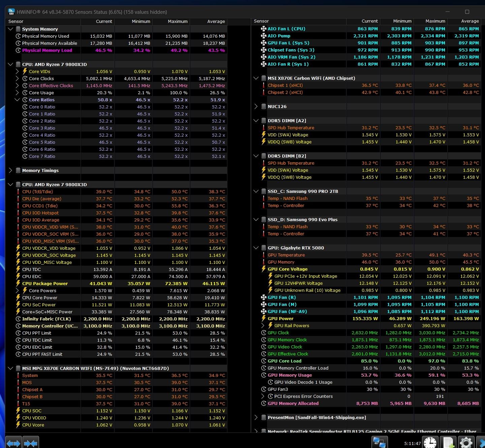Click the thermometer icon beside GPU Temperature
The width and height of the screenshot is (485, 448).
click(x=264, y=255)
